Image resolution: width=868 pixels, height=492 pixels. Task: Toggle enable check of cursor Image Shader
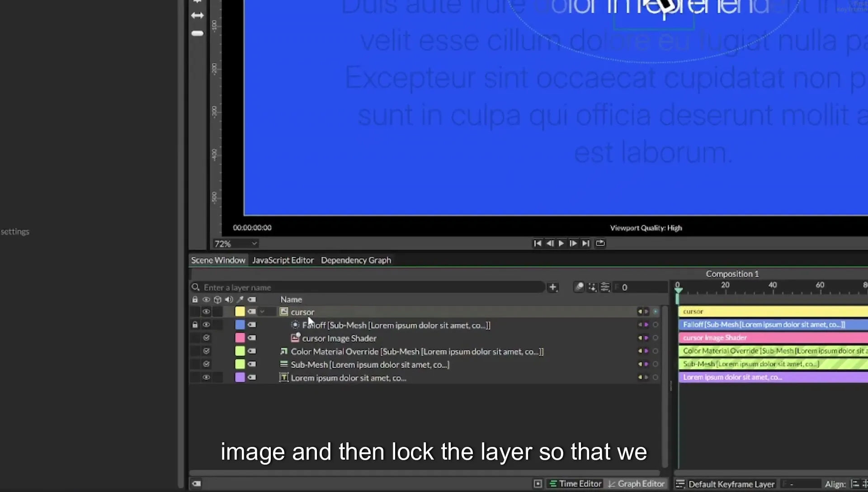(x=206, y=338)
